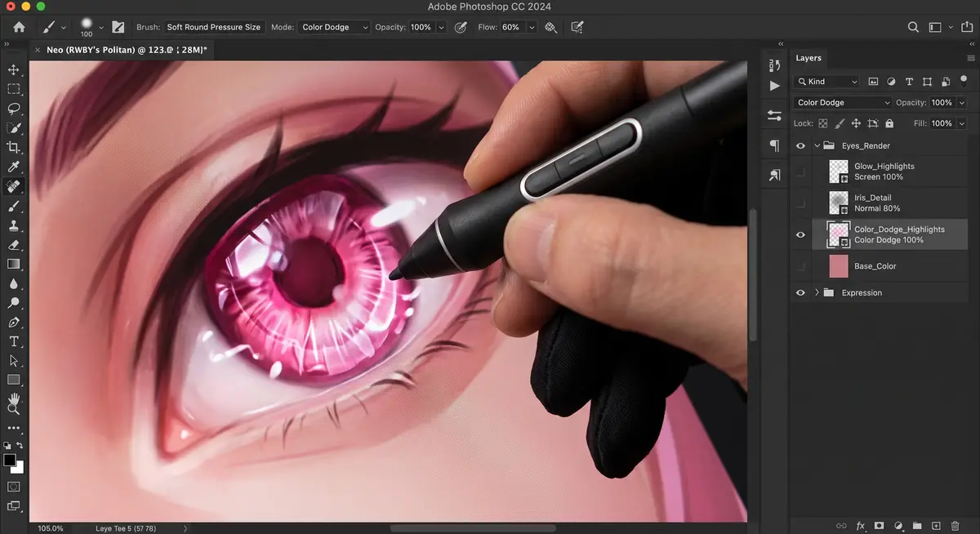Show the Glow_Highlights layer

coord(800,171)
